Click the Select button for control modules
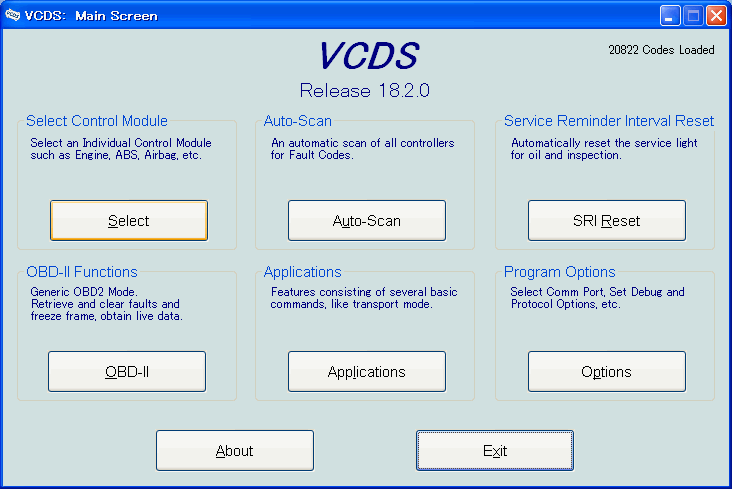 coord(129,220)
